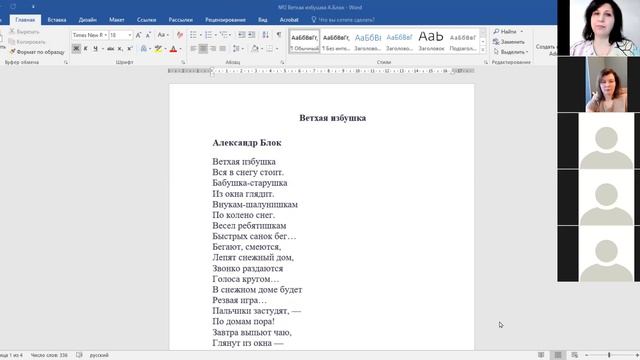Viewport: 640px width, 360px height.
Task: Click the line spacing icon
Action: 236,49
